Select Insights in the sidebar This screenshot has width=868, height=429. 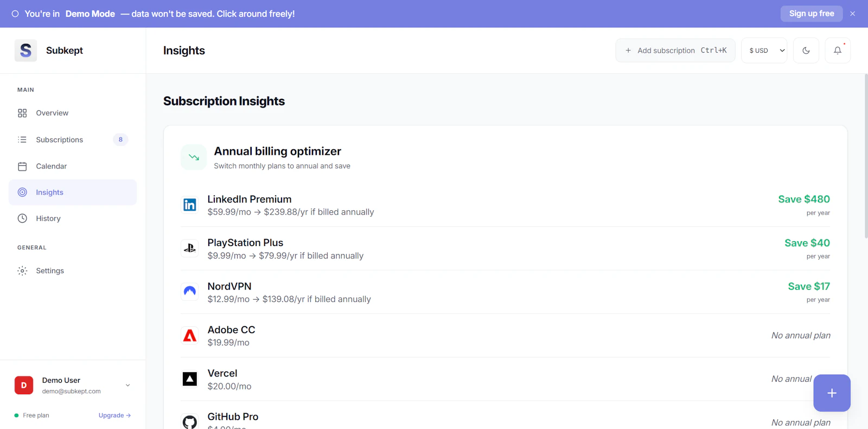click(x=73, y=192)
